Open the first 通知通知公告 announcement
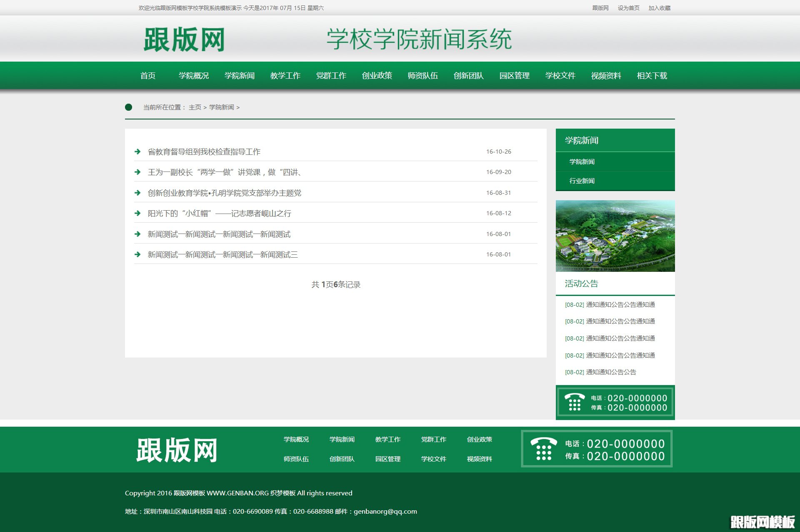 click(x=610, y=304)
